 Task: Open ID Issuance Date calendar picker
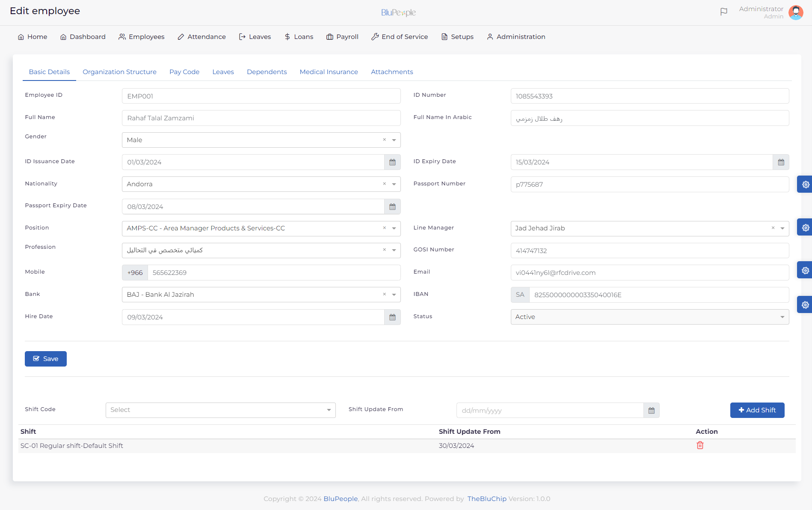(x=392, y=162)
